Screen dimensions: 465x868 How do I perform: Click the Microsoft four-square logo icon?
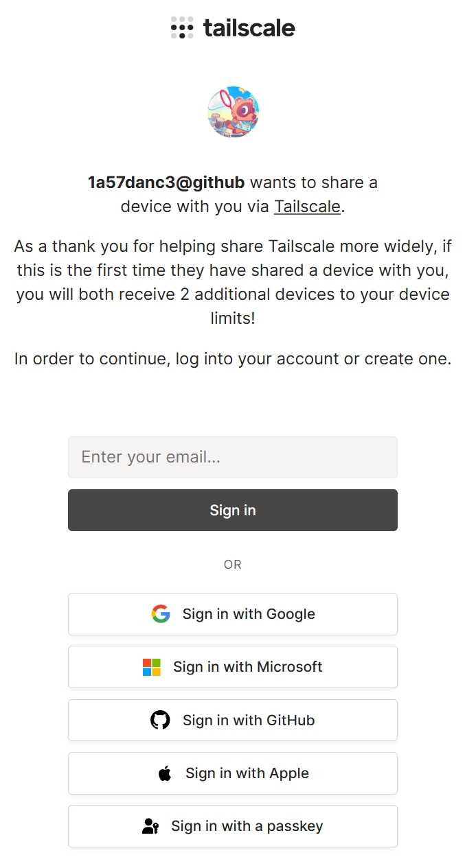point(152,667)
